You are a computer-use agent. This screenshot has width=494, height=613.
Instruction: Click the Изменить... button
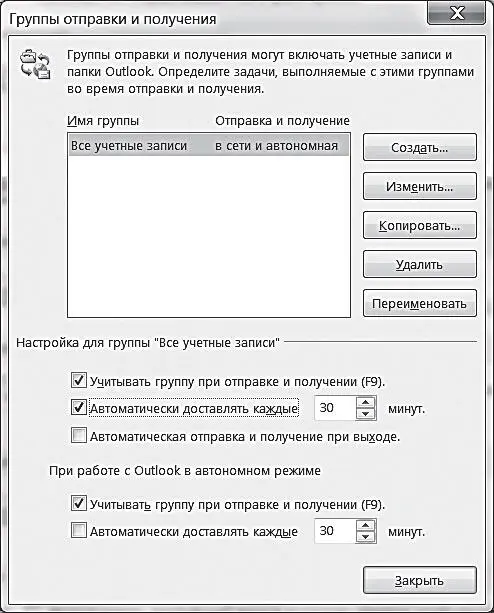point(420,186)
